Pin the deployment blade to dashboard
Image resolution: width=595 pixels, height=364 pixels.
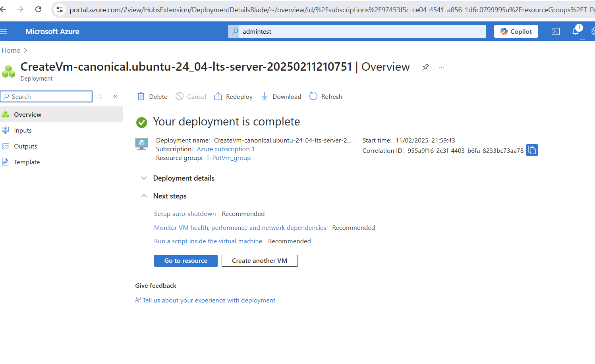(425, 67)
